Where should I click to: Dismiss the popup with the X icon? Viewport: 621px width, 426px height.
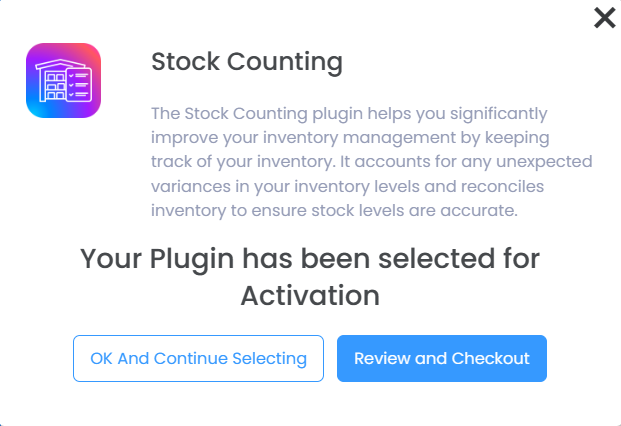[604, 17]
